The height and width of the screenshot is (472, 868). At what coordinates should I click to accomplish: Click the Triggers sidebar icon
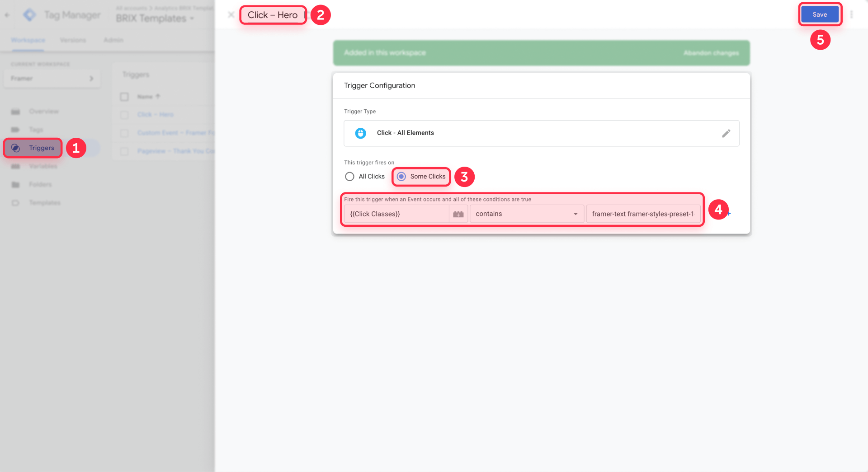[16, 148]
